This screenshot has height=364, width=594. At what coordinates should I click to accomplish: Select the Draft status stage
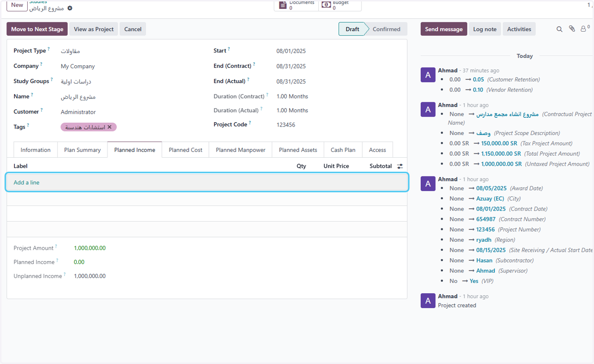point(352,29)
